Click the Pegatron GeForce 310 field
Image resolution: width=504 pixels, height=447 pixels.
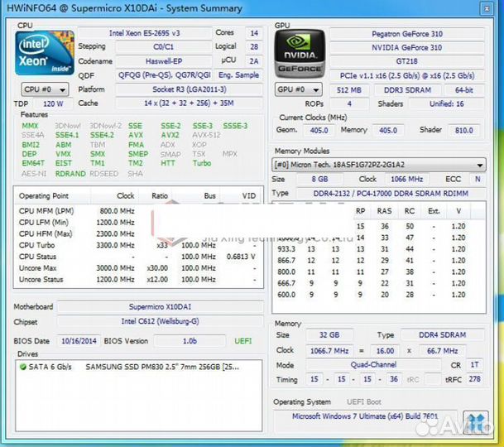407,34
